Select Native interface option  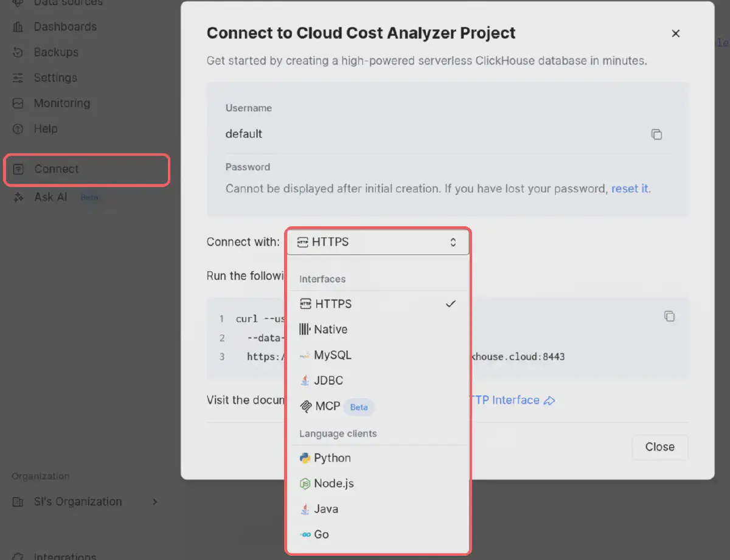378,330
